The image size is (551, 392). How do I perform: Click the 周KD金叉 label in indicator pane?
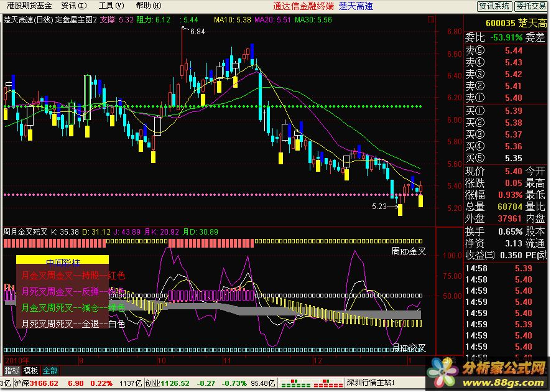(409, 252)
